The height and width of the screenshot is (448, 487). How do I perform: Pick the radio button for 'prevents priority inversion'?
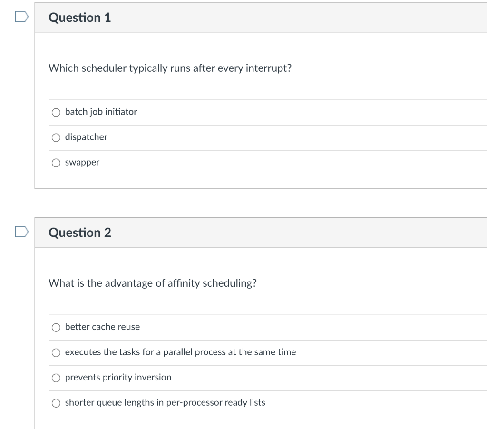57,378
